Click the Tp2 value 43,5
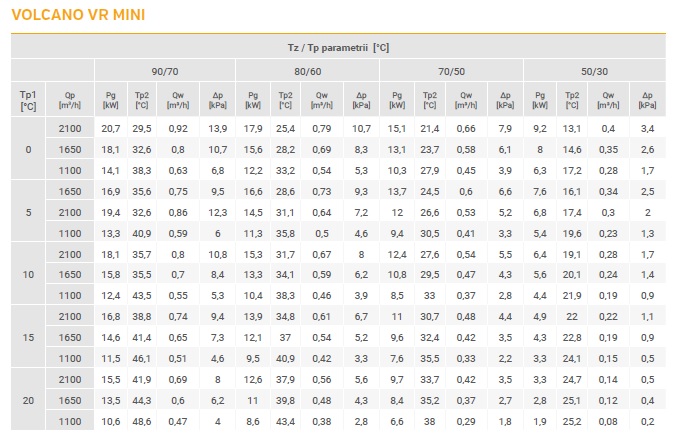Image resolution: width=675 pixels, height=444 pixels. click(142, 295)
